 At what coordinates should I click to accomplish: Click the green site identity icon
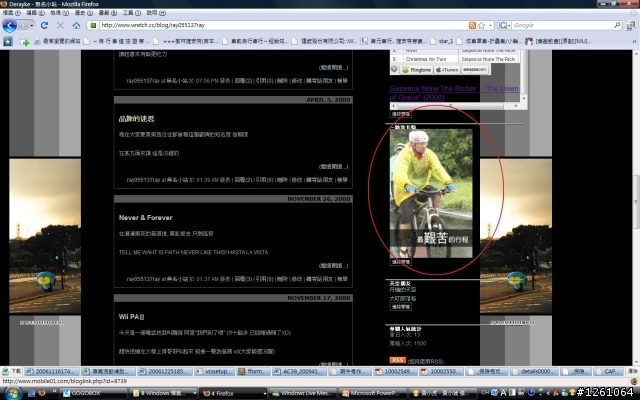click(93, 25)
